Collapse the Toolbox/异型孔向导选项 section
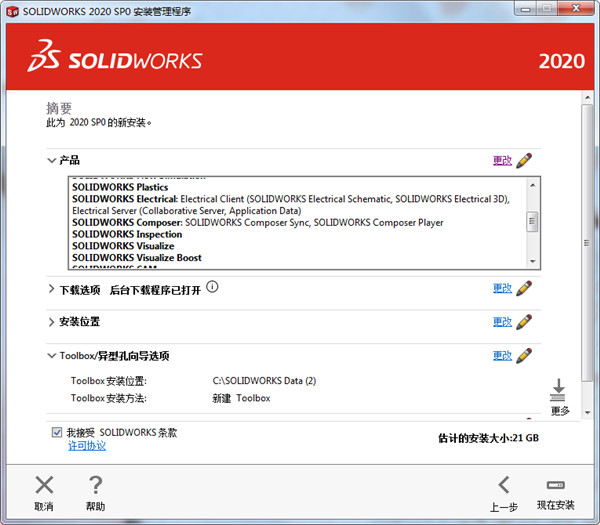The width and height of the screenshot is (600, 525). [52, 356]
